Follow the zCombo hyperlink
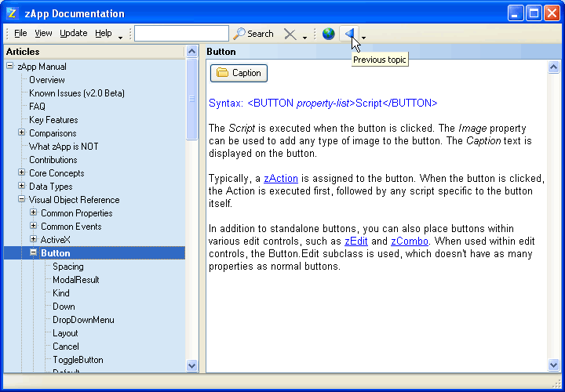The width and height of the screenshot is (565, 392). pos(410,241)
